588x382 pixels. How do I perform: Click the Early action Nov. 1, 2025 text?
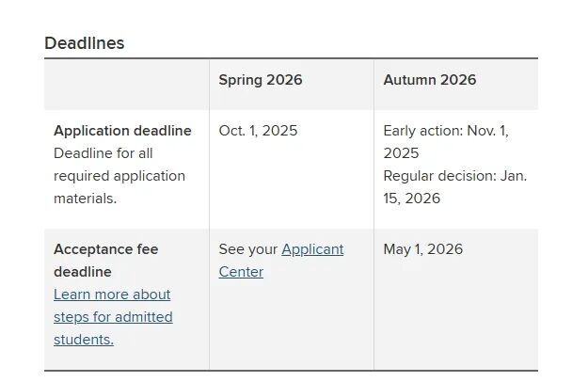tap(446, 142)
